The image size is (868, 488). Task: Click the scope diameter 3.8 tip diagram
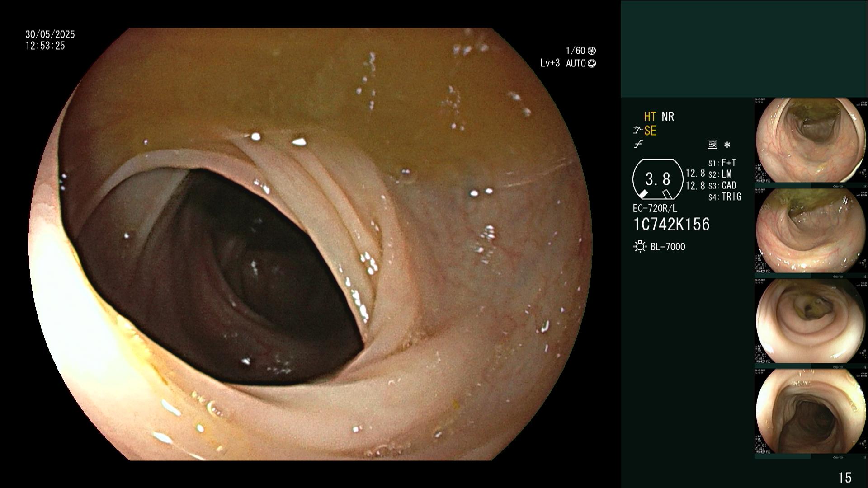pyautogui.click(x=658, y=179)
